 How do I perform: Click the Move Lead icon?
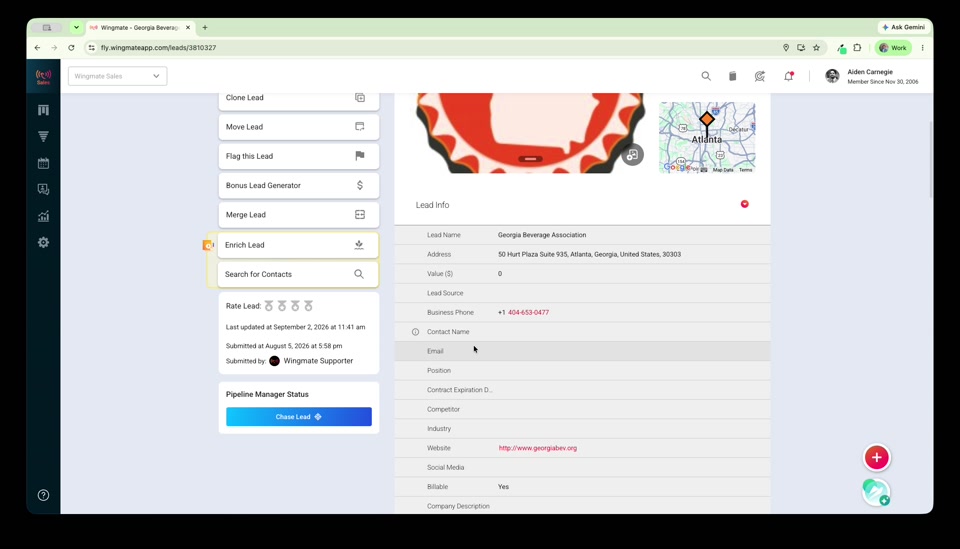pos(359,127)
